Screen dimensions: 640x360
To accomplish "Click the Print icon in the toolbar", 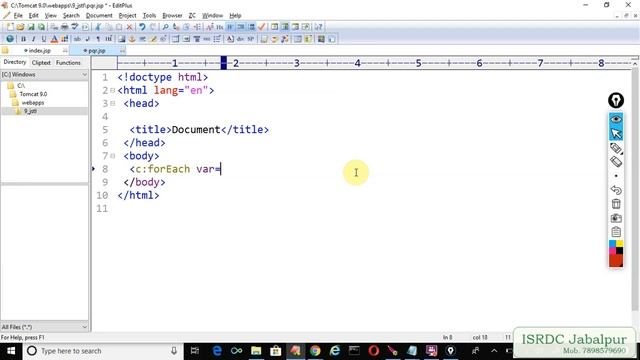I will (x=64, y=27).
